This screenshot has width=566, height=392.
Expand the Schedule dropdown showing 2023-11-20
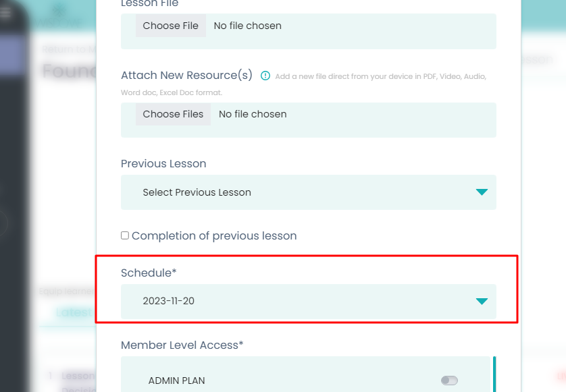tap(308, 302)
